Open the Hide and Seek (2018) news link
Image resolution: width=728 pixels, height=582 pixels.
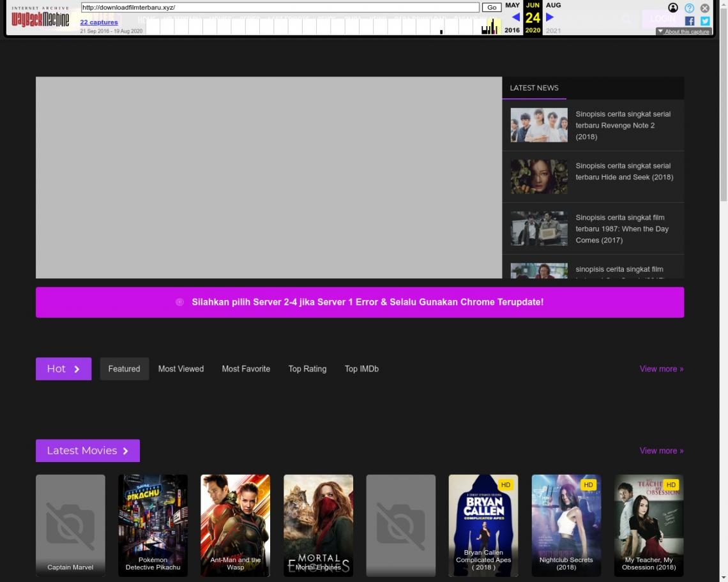click(625, 171)
